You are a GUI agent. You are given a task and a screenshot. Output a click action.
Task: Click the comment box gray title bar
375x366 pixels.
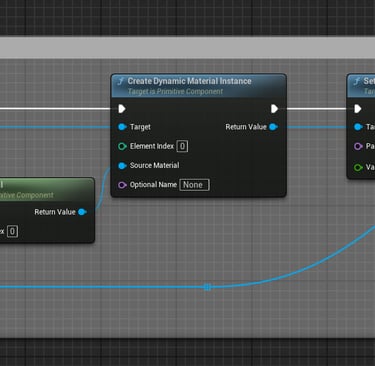[x=187, y=48]
